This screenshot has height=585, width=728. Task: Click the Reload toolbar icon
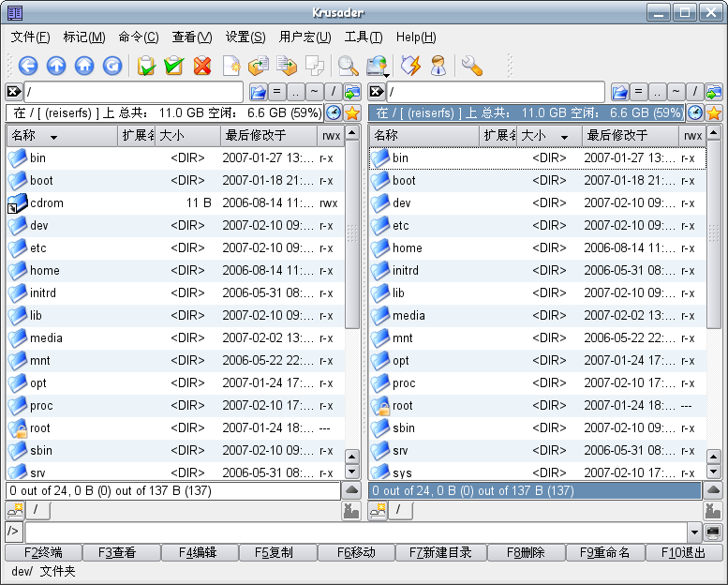coord(112,66)
